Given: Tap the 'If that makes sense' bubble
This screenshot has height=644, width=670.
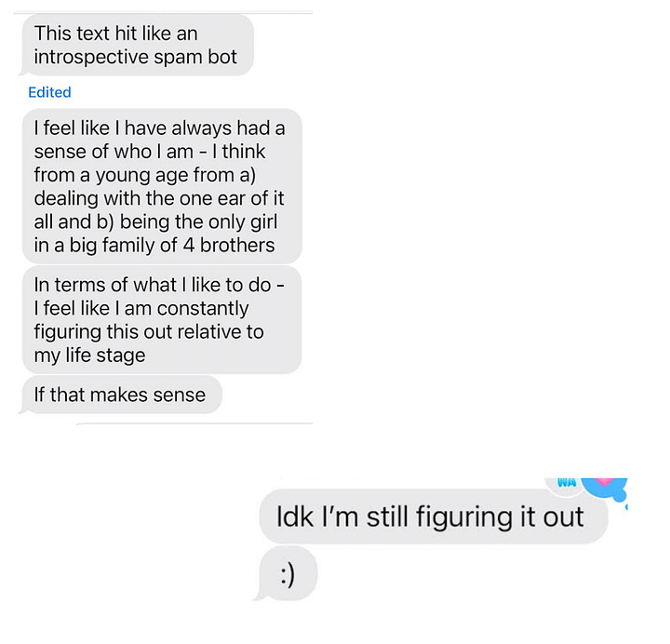Looking at the screenshot, I should pyautogui.click(x=122, y=395).
